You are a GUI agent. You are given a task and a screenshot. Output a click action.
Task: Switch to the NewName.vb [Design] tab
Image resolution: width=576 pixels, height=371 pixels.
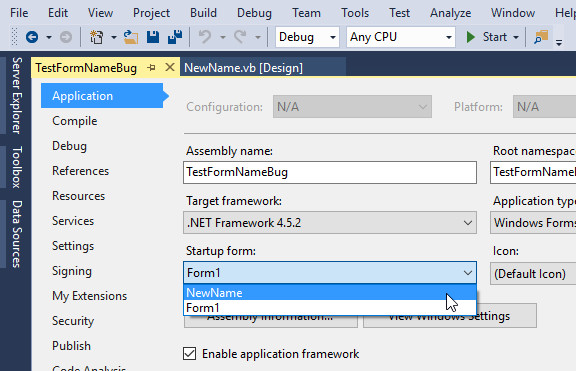pyautogui.click(x=244, y=68)
